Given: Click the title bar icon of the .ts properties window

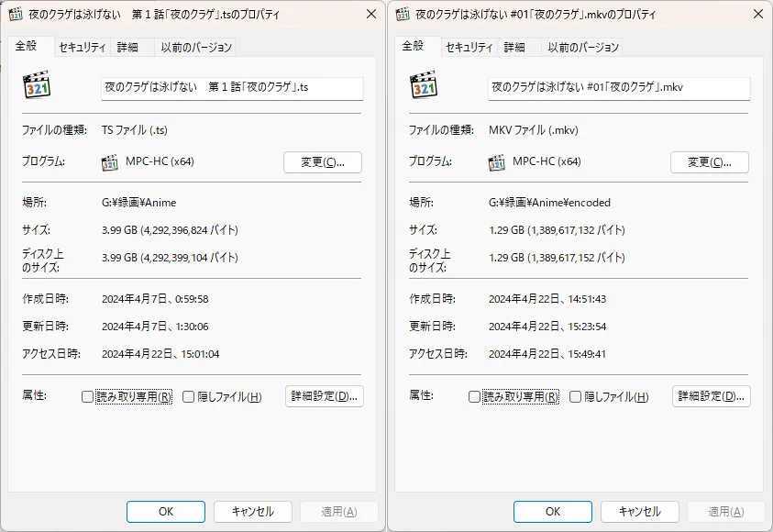Looking at the screenshot, I should (x=16, y=15).
